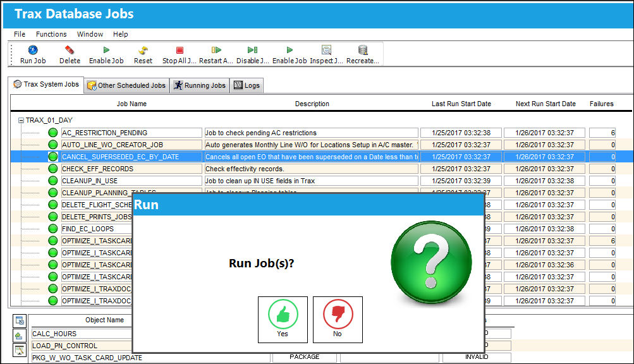This screenshot has height=364, width=634.
Task: Click Enable Job between Delete and Reset
Action: [x=106, y=54]
